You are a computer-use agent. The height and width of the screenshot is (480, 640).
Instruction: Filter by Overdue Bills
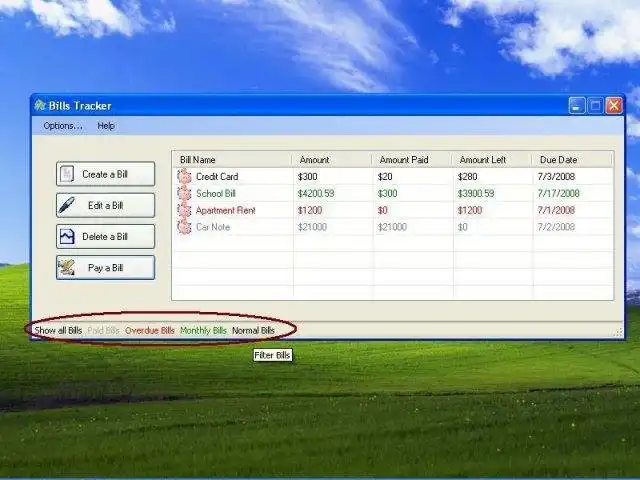pyautogui.click(x=150, y=330)
